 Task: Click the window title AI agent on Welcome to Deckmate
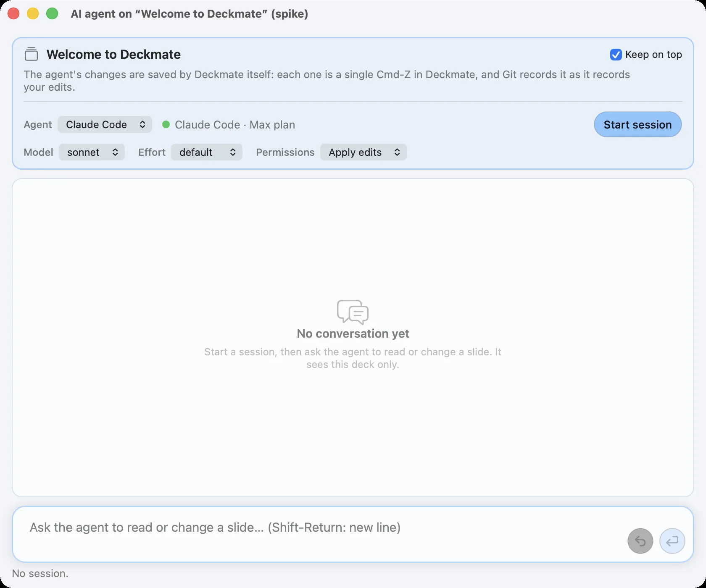(189, 14)
